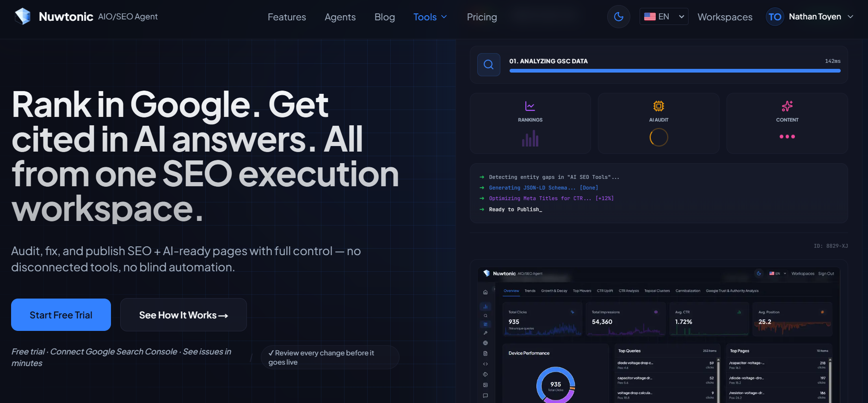
Task: Click the Nuwtonic logo inside the dashboard preview
Action: pyautogui.click(x=486, y=273)
